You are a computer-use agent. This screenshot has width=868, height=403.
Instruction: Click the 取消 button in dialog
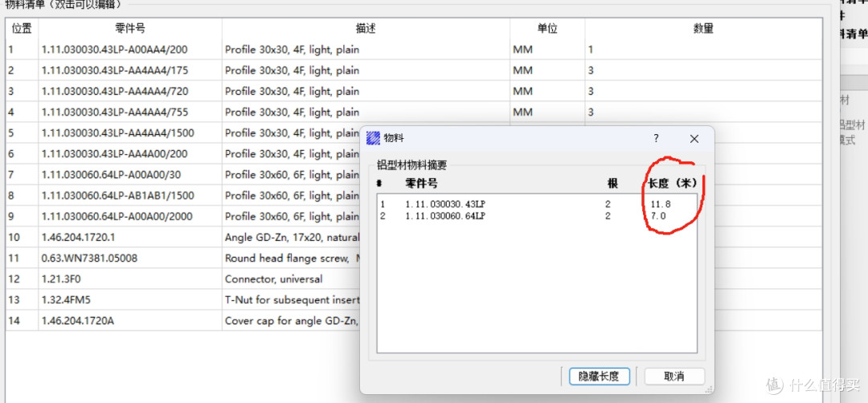click(x=674, y=376)
